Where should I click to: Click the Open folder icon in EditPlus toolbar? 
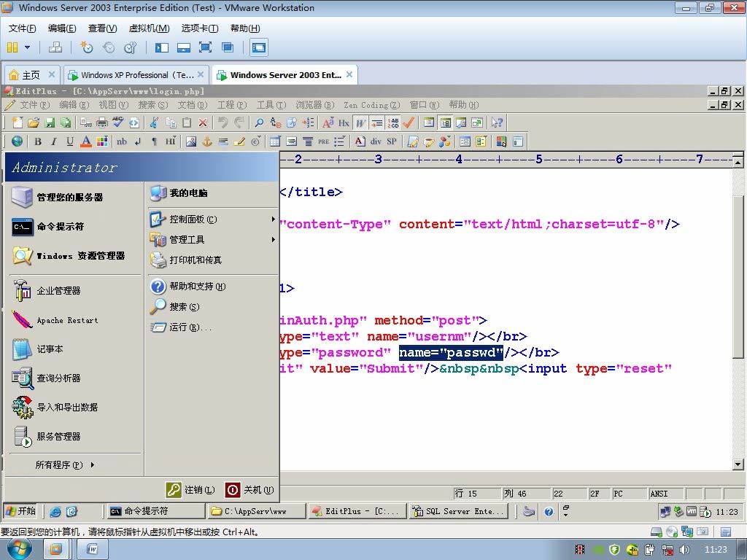[x=34, y=122]
